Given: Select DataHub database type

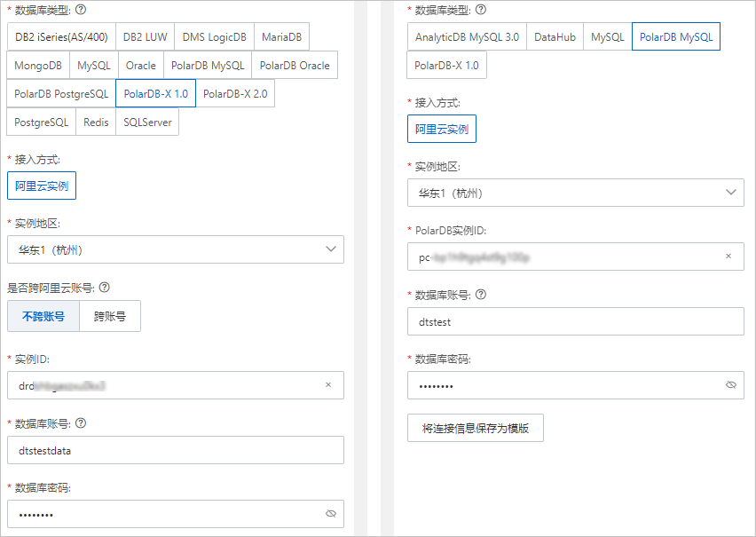Looking at the screenshot, I should point(555,36).
